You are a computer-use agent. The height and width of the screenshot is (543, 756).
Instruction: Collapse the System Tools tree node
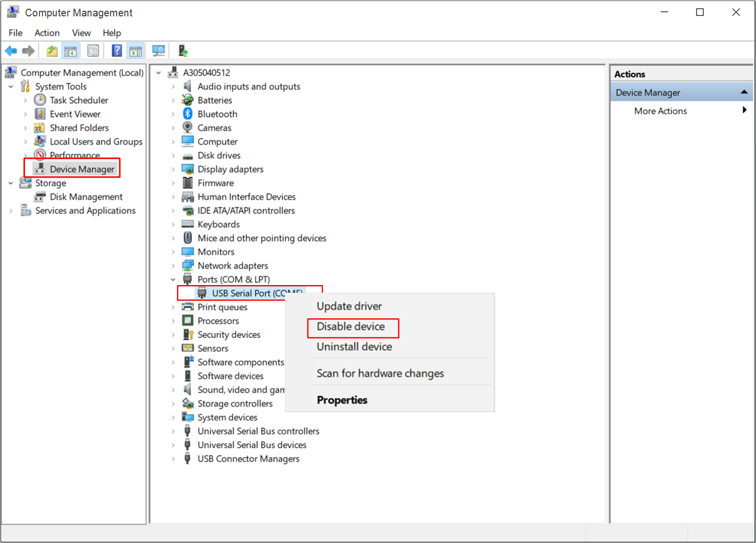tap(11, 86)
